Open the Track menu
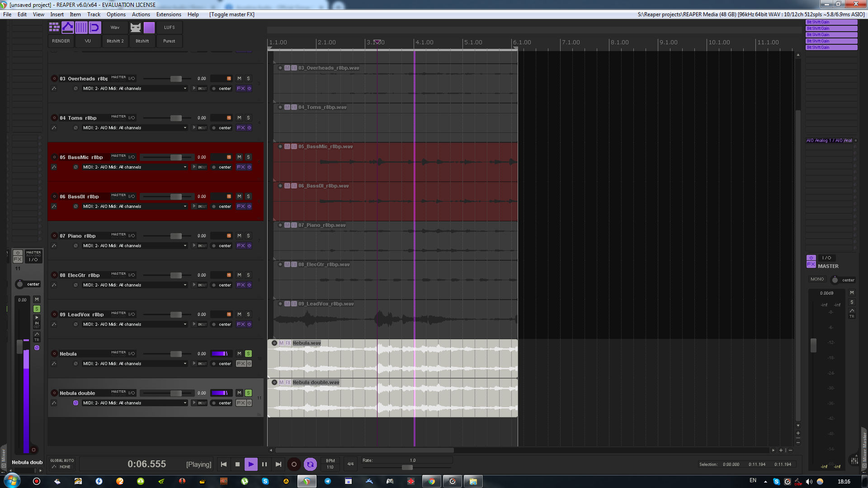The height and width of the screenshot is (488, 868). tap(94, 14)
